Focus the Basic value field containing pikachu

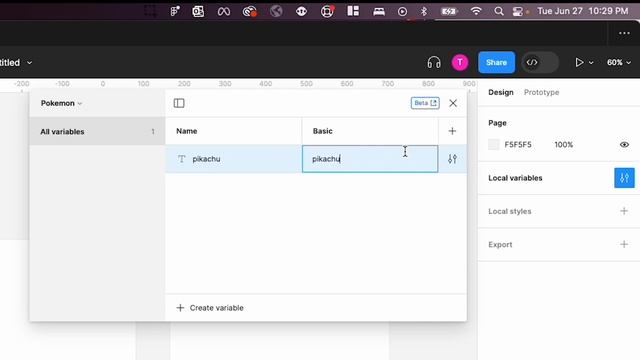[x=370, y=159]
